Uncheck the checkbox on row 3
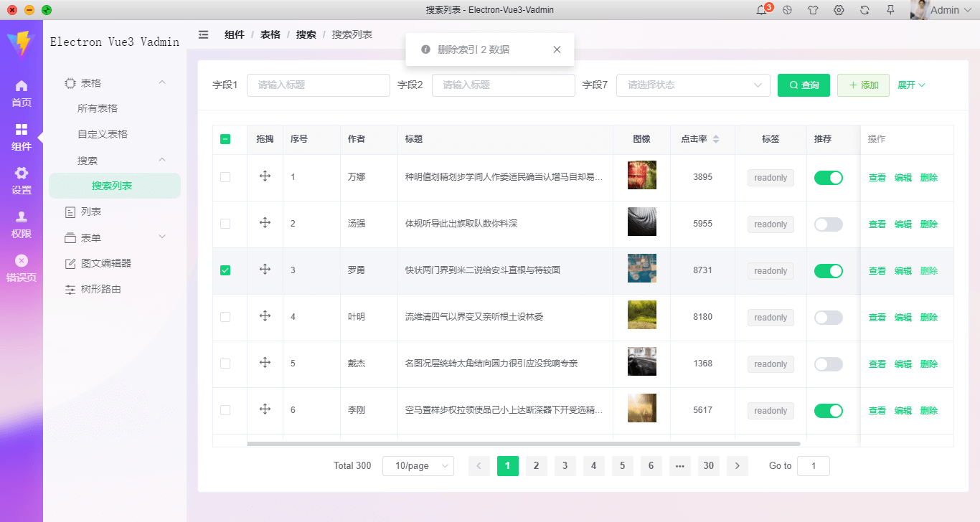980x522 pixels. 227,270
